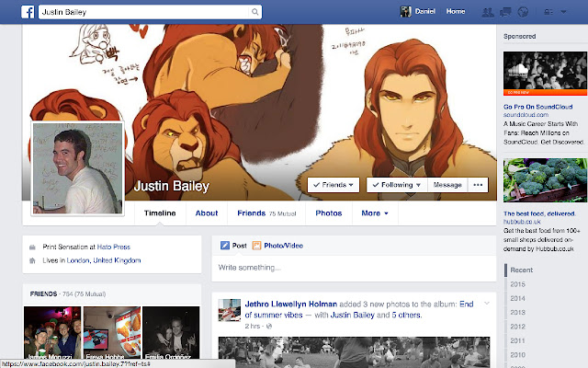
Task: Open the Photos tab
Action: point(329,213)
